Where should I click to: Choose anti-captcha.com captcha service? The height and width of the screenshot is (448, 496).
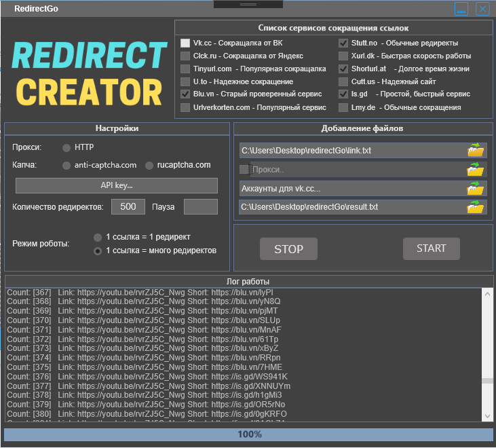click(x=66, y=166)
